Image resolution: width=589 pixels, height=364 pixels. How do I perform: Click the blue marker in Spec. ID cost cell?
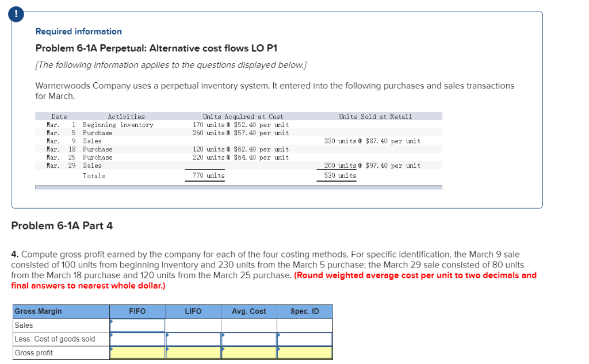coord(278,336)
